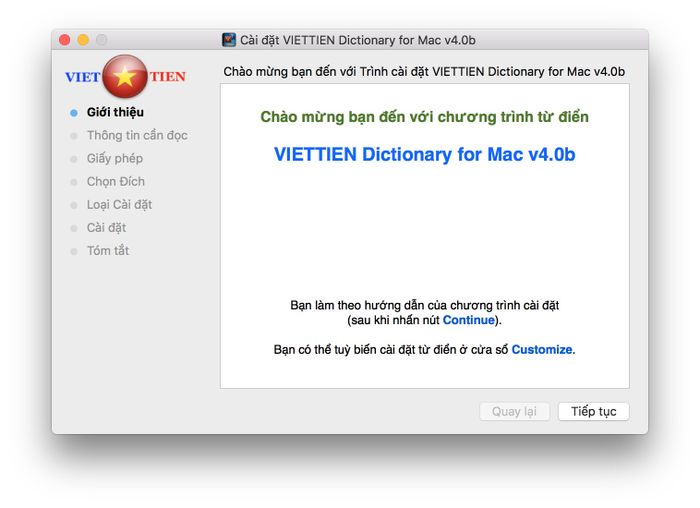Click the Tiếp tục button

point(593,411)
